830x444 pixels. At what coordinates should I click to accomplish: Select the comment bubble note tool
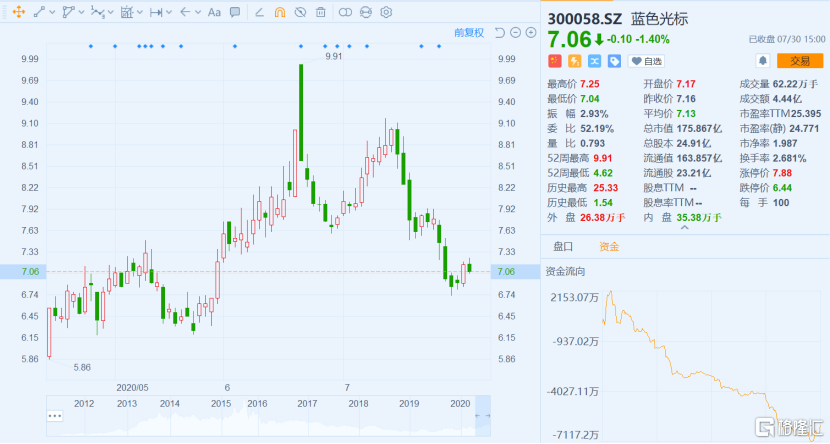pos(235,12)
